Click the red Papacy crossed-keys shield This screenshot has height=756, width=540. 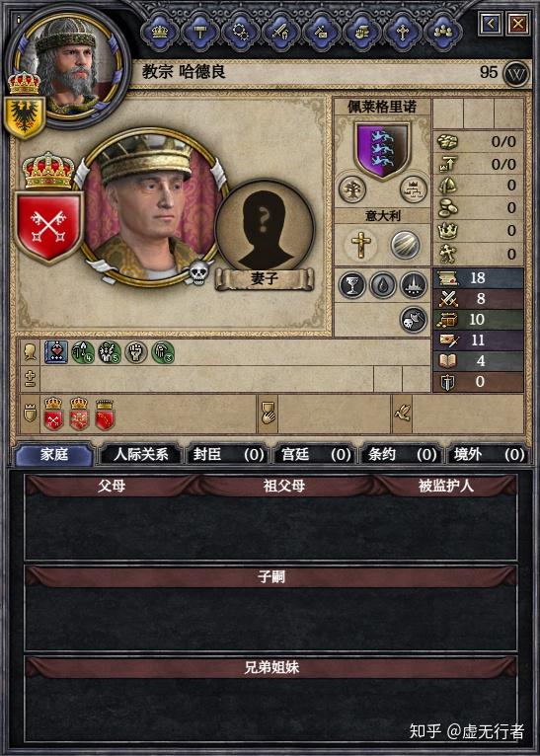[48, 228]
